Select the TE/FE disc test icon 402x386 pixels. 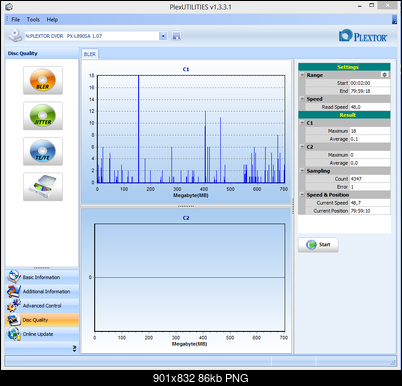pyautogui.click(x=43, y=151)
